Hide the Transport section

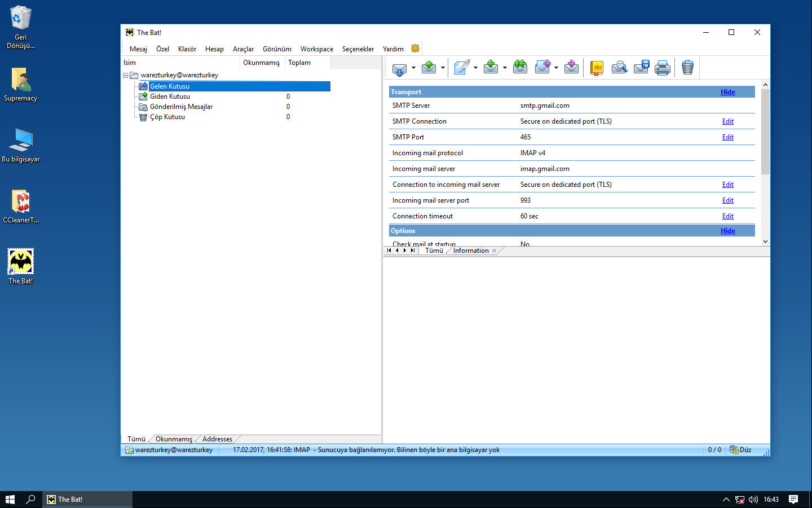728,92
